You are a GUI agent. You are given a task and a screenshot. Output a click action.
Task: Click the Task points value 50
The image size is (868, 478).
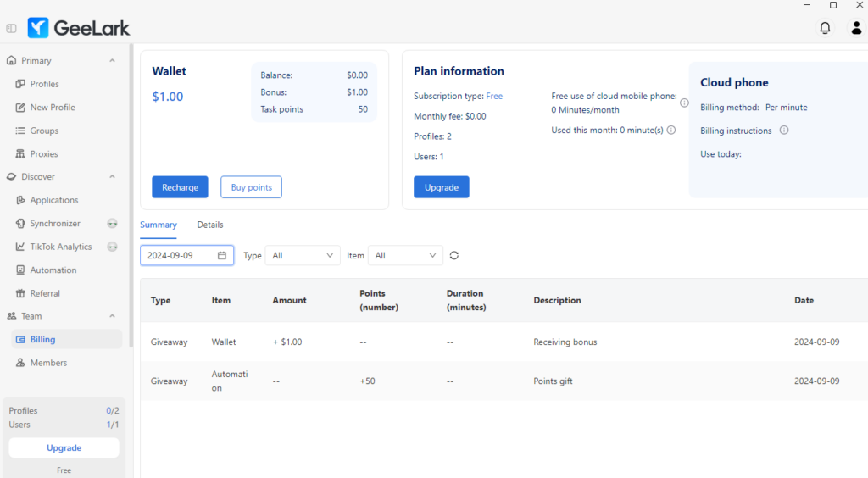[x=363, y=109]
